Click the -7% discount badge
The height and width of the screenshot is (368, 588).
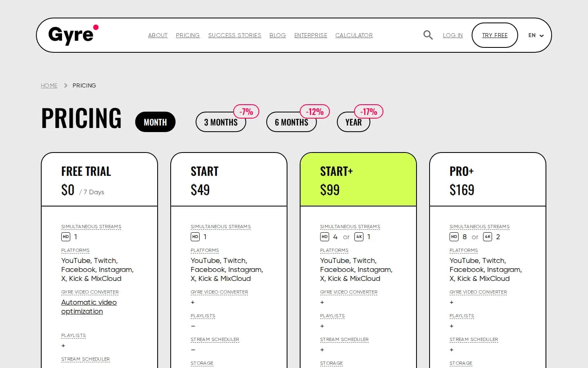[246, 112]
